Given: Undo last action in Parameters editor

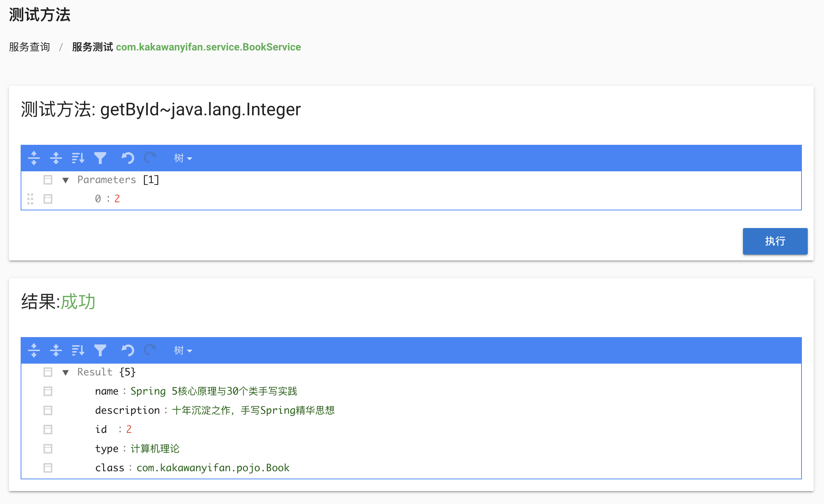Looking at the screenshot, I should 128,158.
